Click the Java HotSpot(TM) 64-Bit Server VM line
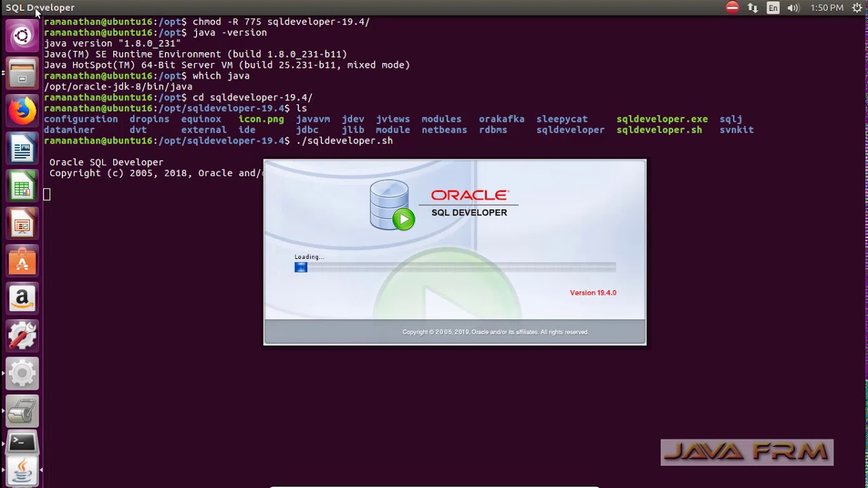The height and width of the screenshot is (488, 868). [x=227, y=65]
